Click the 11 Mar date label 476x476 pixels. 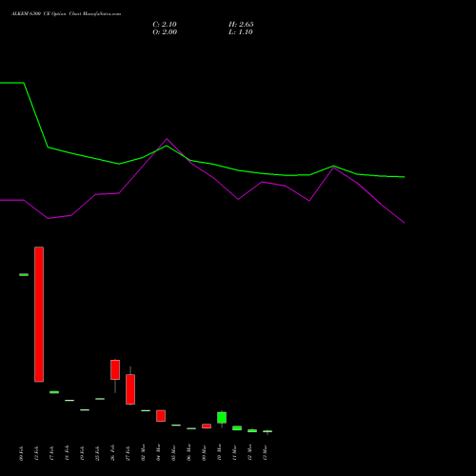(x=234, y=452)
